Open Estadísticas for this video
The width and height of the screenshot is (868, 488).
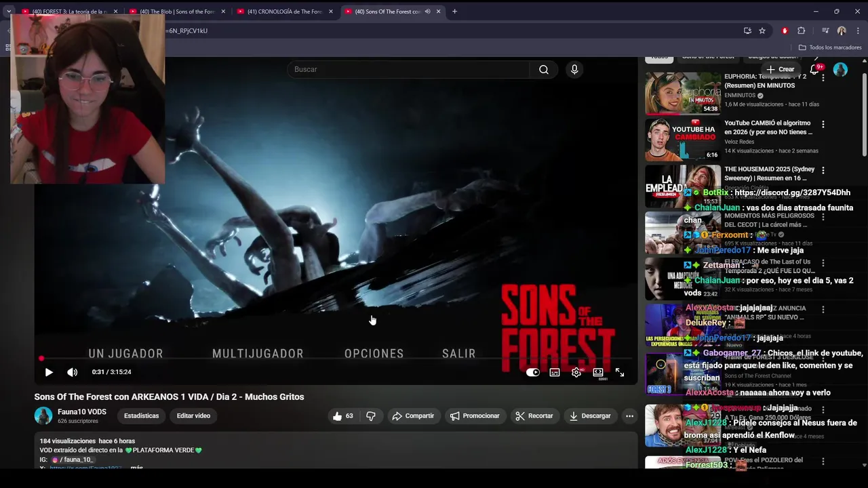[x=141, y=416]
